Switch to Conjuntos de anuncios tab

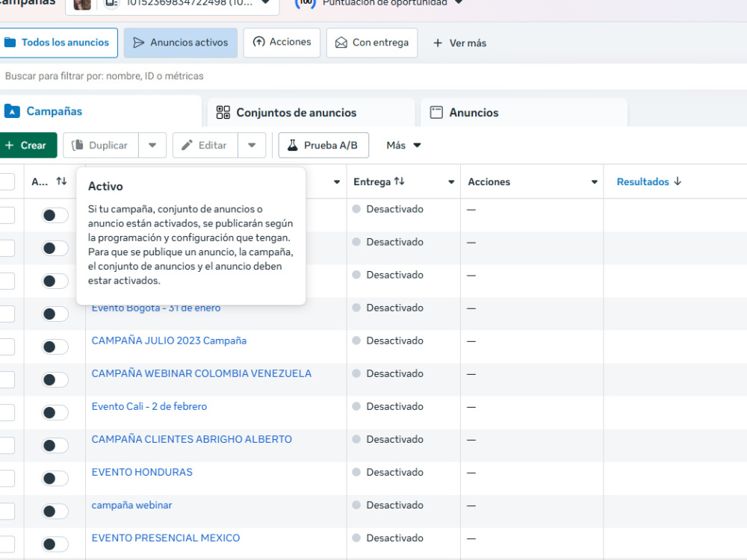(310, 113)
